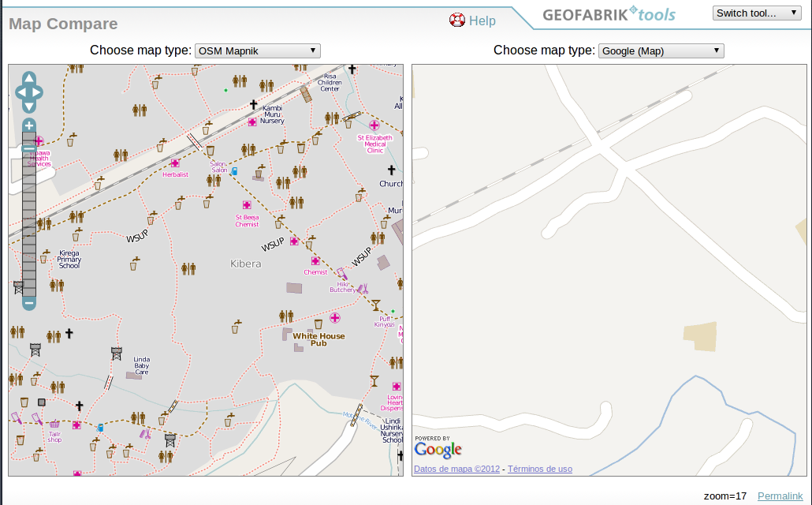Pan the OSM map down with arrow

tap(29, 107)
